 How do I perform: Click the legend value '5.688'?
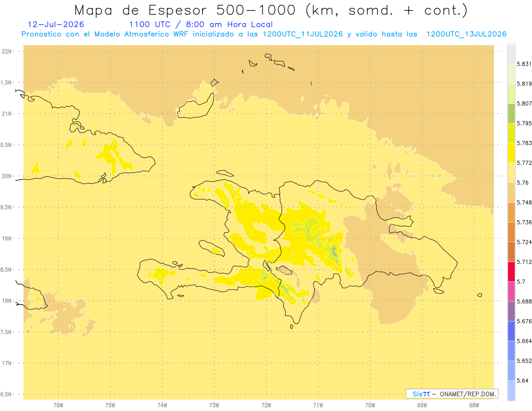pos(524,301)
